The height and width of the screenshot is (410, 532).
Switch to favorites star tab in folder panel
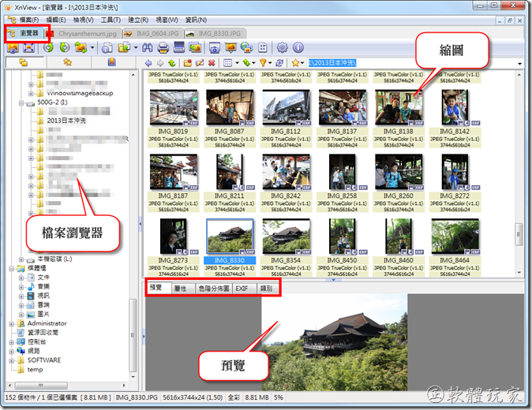(x=67, y=61)
